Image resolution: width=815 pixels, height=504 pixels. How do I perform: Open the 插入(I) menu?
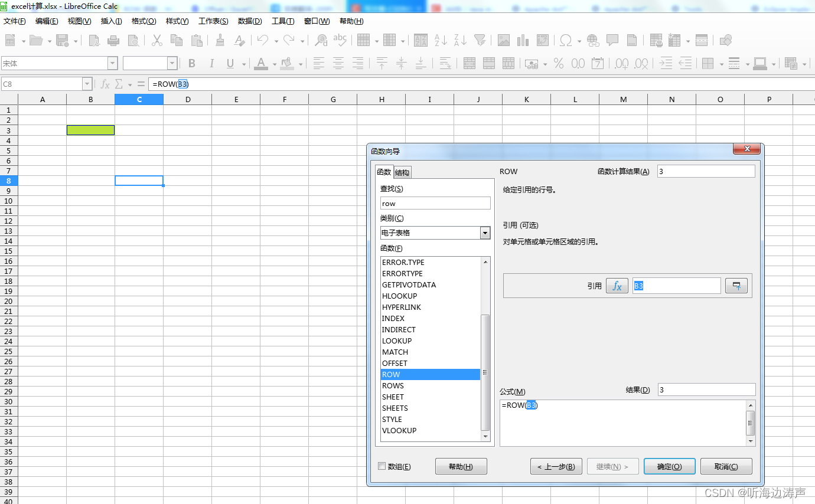[111, 21]
